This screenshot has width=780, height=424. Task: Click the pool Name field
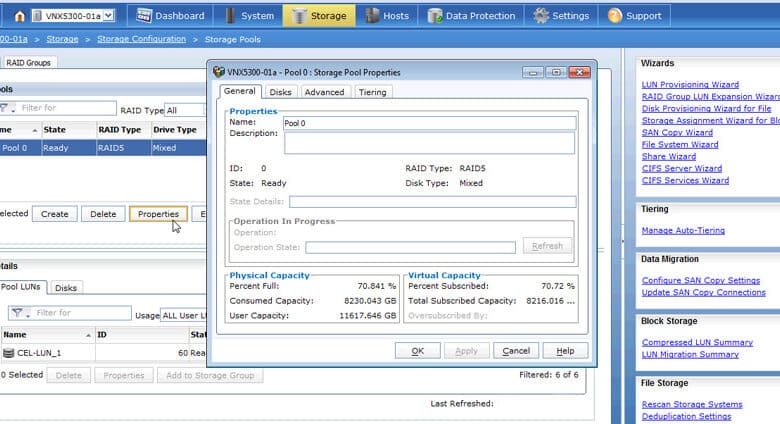tap(430, 123)
